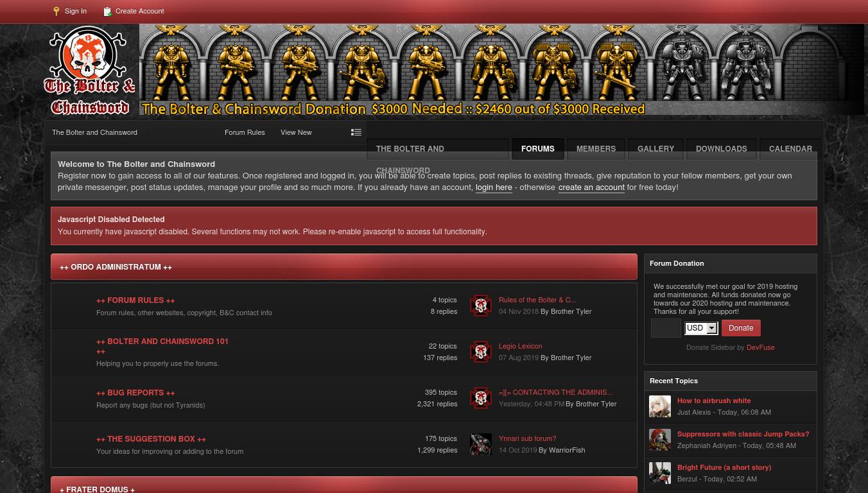Switch to the Members tab
This screenshot has width=868, height=493.
click(x=596, y=149)
